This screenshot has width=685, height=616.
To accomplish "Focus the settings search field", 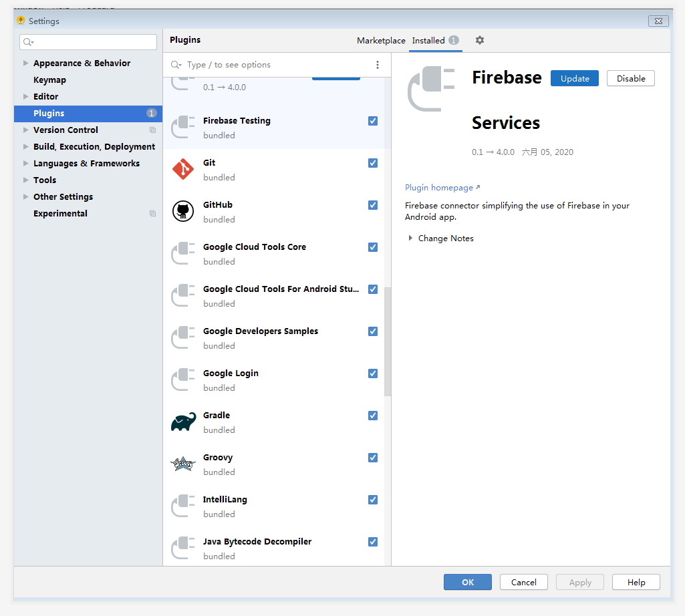I will tap(88, 42).
